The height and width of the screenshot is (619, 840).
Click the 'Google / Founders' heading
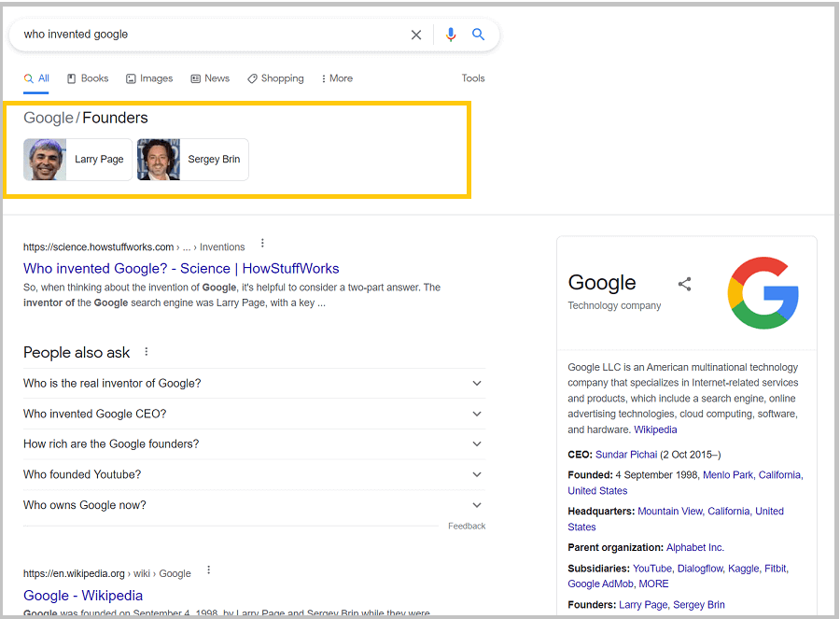[86, 118]
